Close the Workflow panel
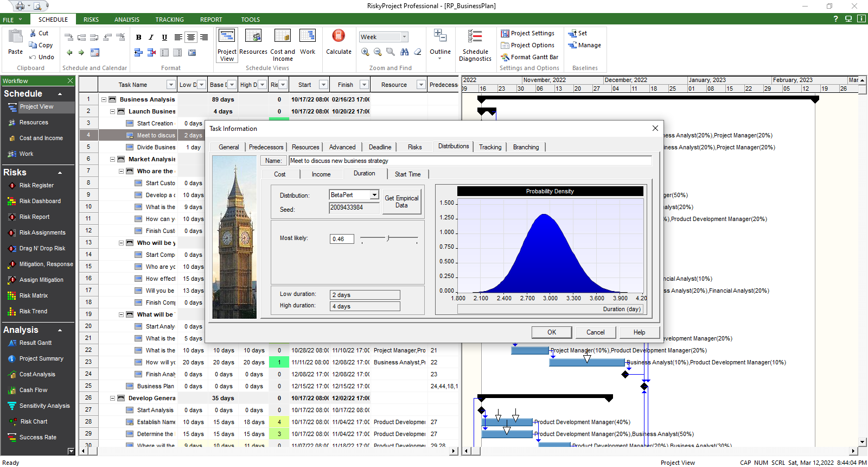 [x=70, y=81]
